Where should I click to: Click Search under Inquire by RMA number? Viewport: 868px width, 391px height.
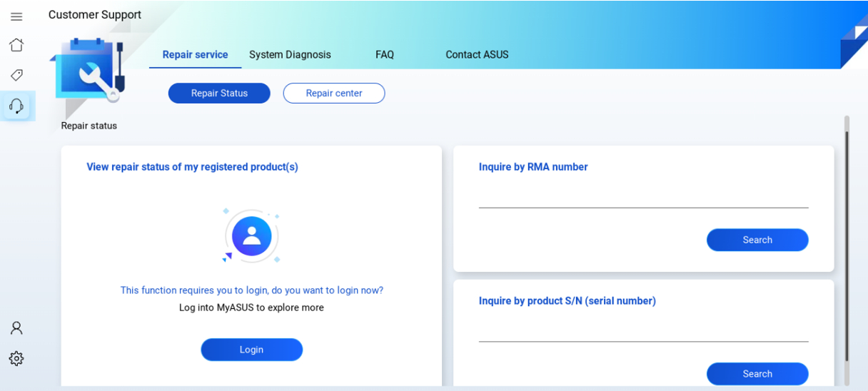pyautogui.click(x=757, y=240)
